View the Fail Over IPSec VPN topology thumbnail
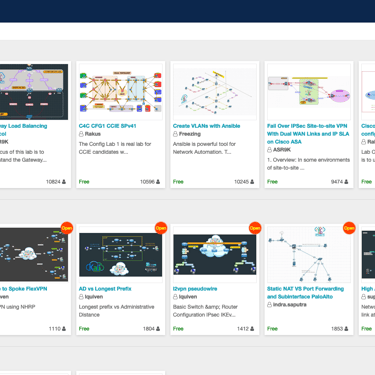The height and width of the screenshot is (375, 375). pyautogui.click(x=309, y=92)
